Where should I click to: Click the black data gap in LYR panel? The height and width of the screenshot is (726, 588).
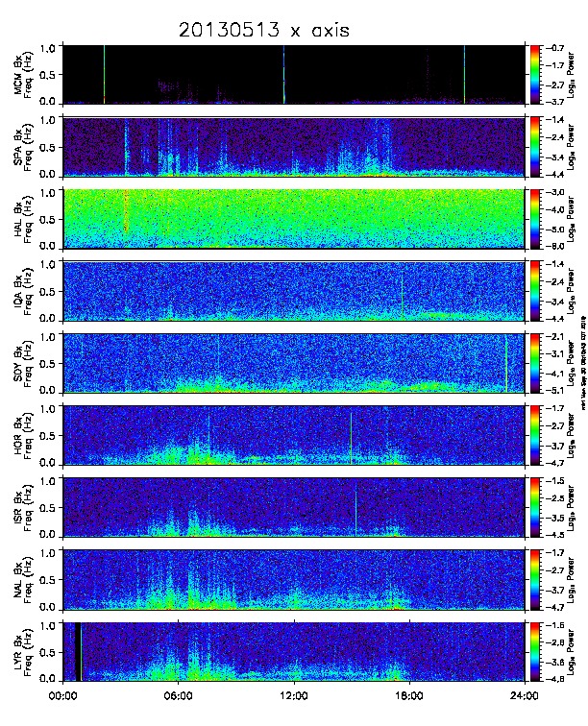click(78, 652)
